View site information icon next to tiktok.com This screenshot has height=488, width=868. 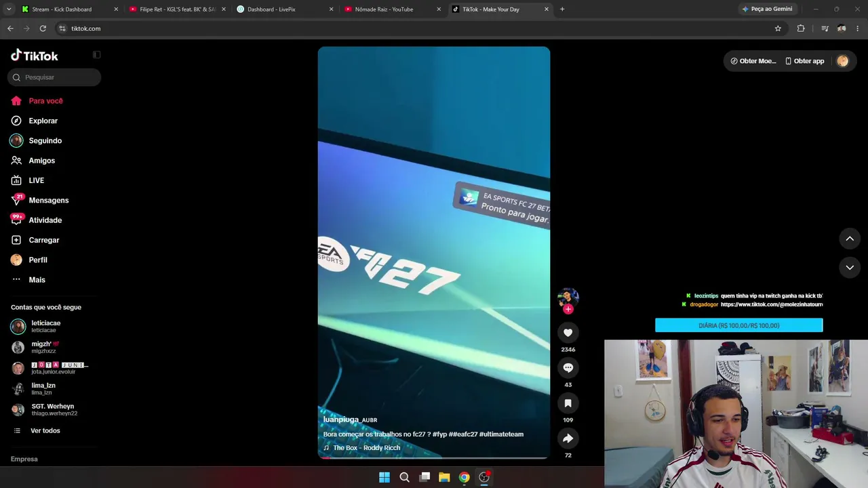click(62, 28)
